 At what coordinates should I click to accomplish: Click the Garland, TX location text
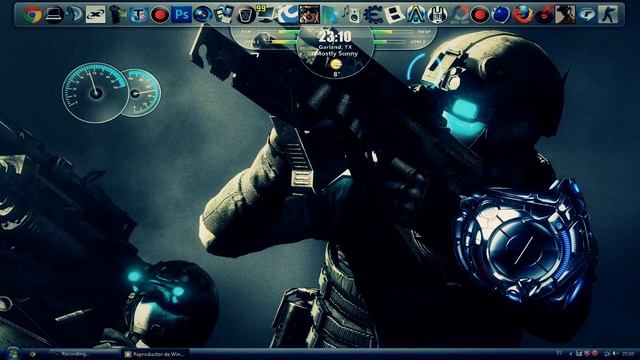coord(336,47)
